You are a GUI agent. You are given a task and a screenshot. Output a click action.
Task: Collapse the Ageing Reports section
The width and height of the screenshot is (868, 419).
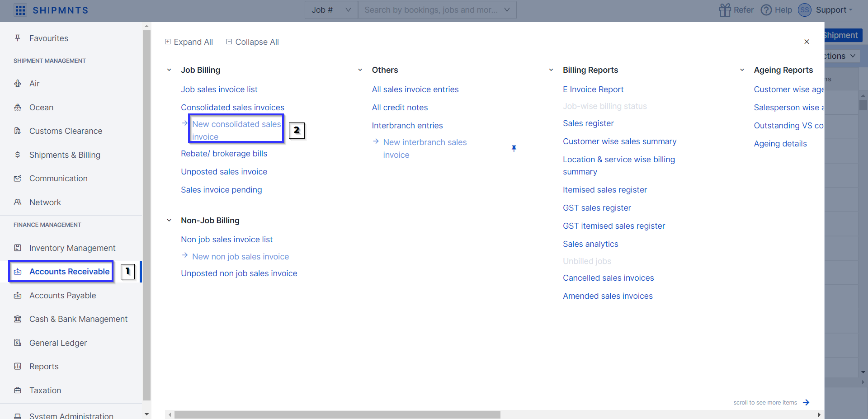[x=742, y=70]
